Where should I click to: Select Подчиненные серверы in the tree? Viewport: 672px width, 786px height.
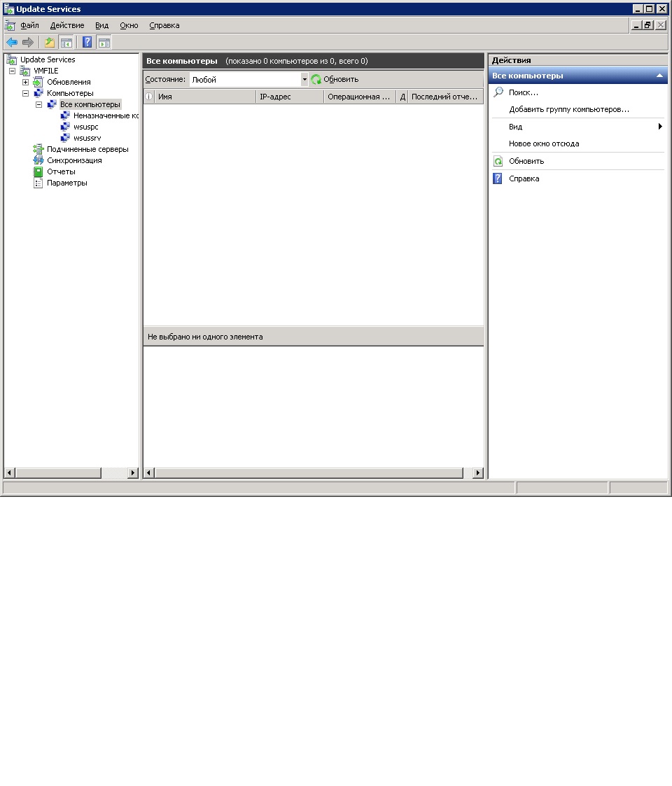click(x=87, y=149)
